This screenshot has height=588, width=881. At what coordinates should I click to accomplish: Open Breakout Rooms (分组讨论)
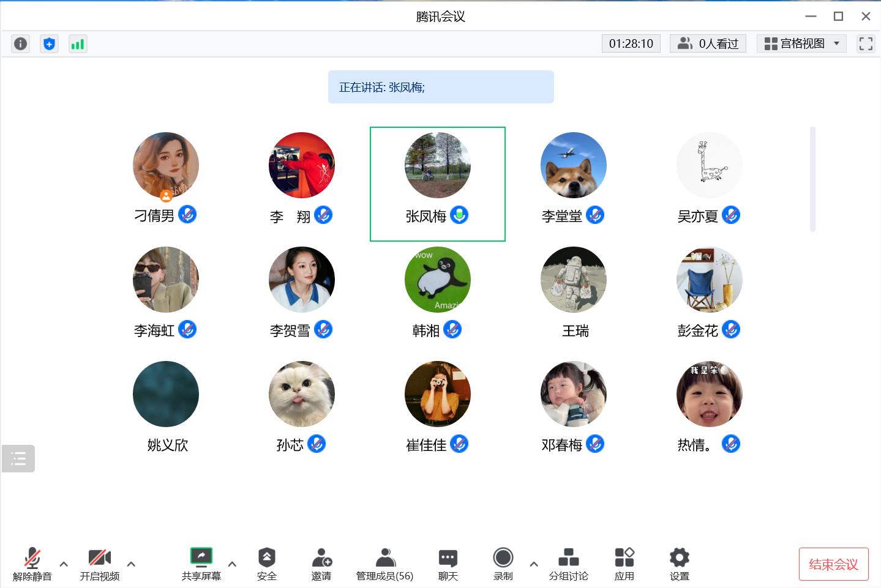pos(568,564)
